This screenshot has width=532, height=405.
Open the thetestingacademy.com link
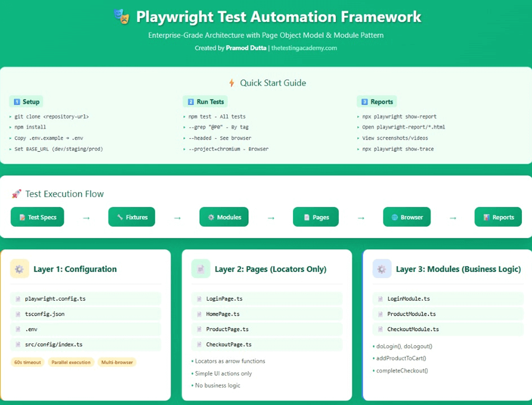point(304,48)
